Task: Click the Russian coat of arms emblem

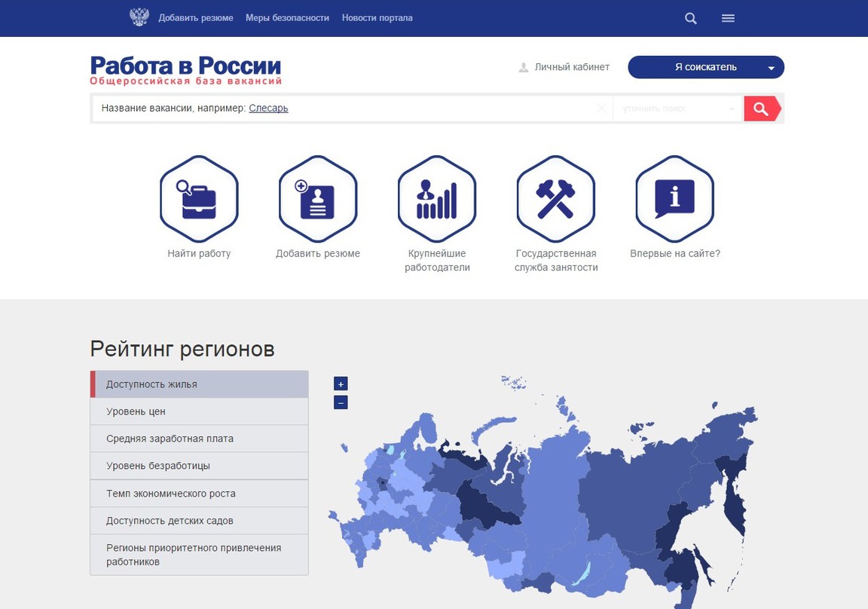Action: (139, 18)
